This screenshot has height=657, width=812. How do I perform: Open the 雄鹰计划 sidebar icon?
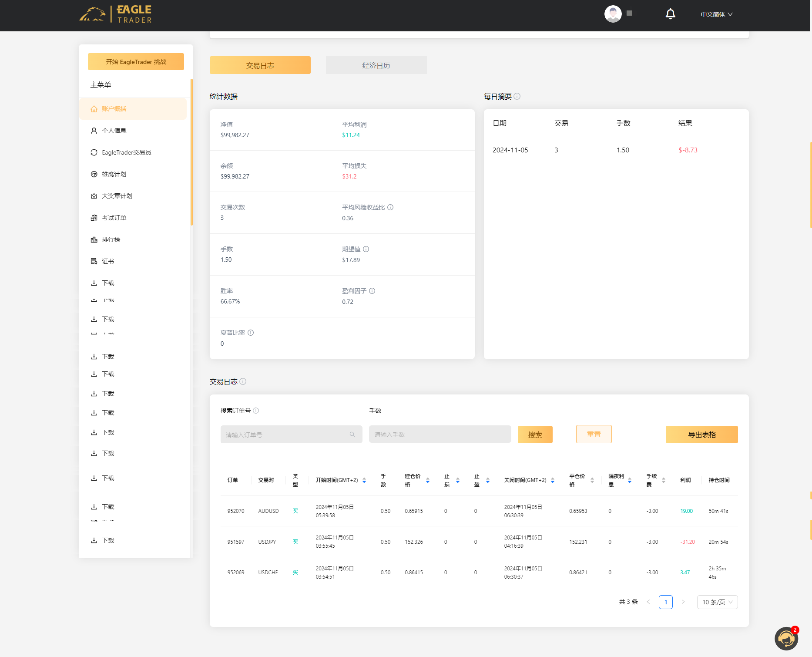tap(94, 174)
